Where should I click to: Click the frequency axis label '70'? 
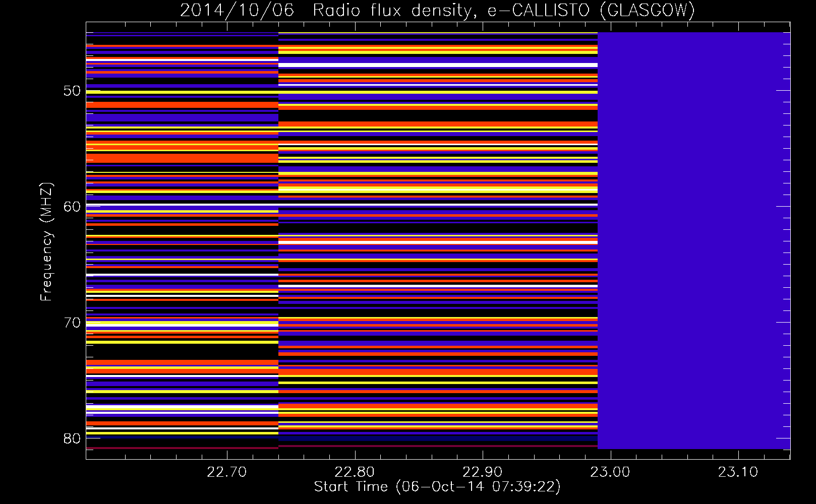(x=72, y=323)
